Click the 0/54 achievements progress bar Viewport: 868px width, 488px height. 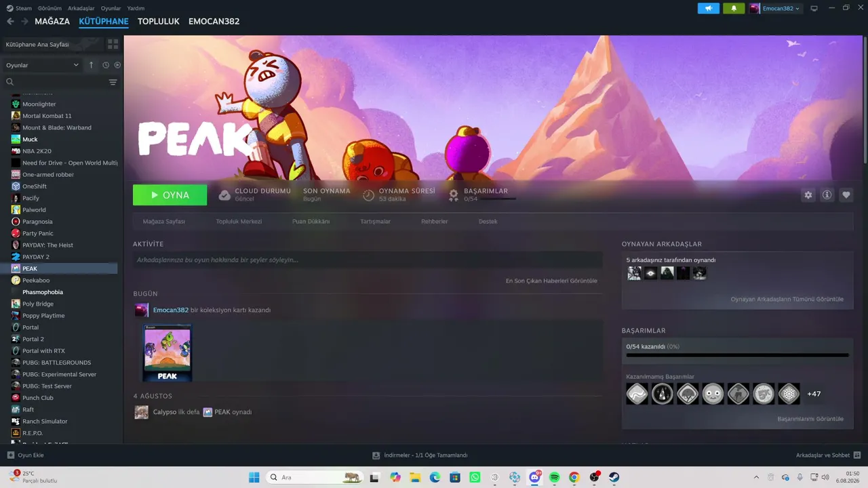click(737, 354)
